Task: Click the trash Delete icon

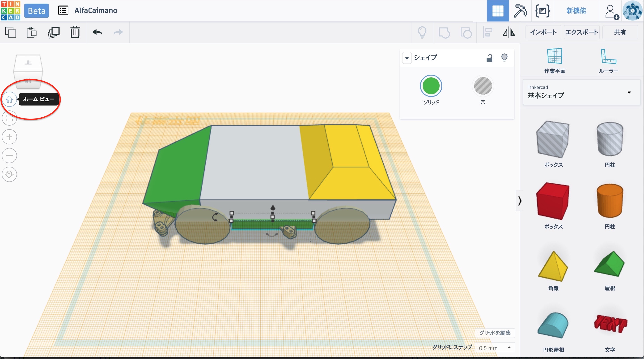Action: pyautogui.click(x=75, y=32)
